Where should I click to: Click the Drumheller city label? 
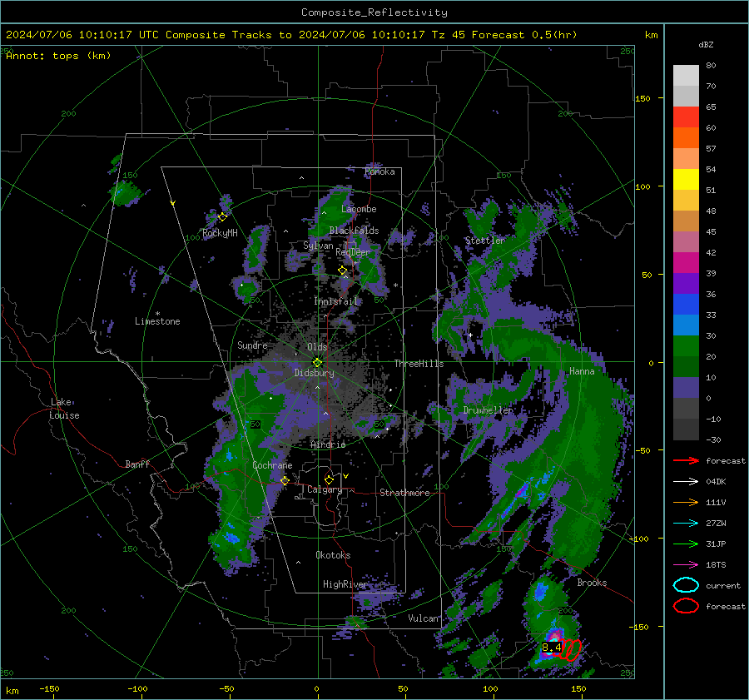point(488,410)
